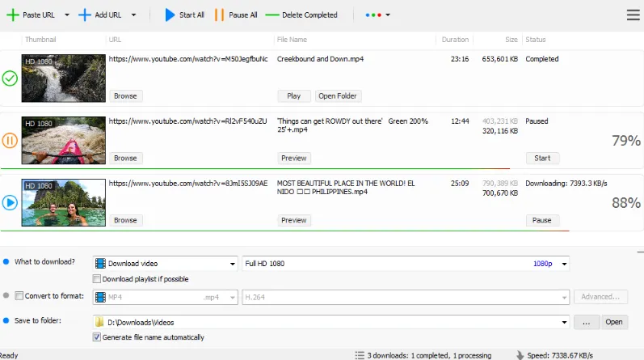
Task: Click the Completed status text
Action: click(542, 59)
